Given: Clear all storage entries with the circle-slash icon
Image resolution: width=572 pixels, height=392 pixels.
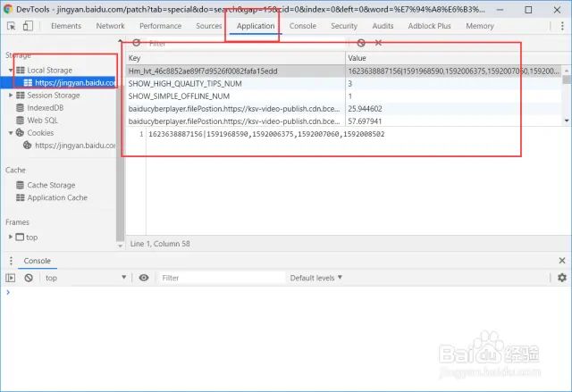Looking at the screenshot, I should pyautogui.click(x=361, y=43).
